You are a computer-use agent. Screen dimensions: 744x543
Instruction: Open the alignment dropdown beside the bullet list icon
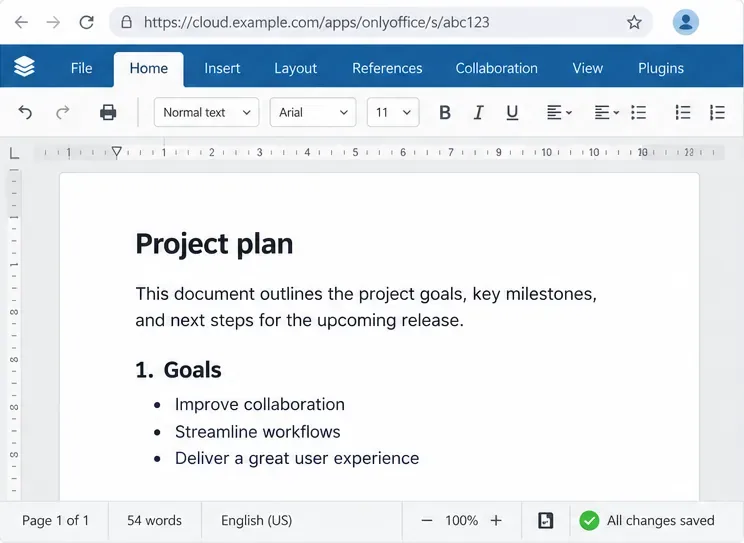(606, 112)
